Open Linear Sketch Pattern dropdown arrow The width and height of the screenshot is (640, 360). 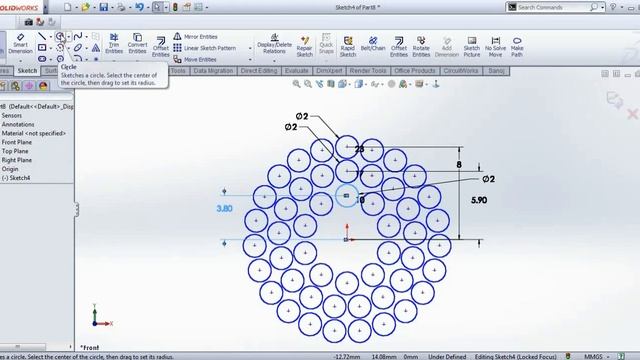[x=250, y=48]
